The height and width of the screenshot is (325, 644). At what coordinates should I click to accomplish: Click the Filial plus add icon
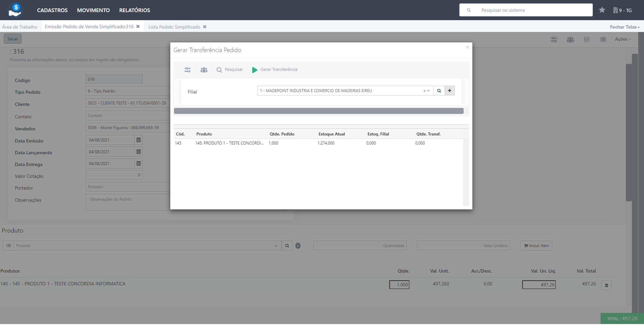tap(450, 91)
